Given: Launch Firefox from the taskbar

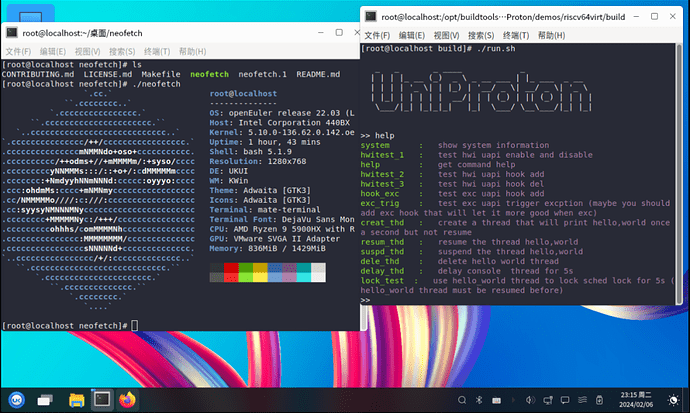Looking at the screenshot, I should click(x=127, y=399).
